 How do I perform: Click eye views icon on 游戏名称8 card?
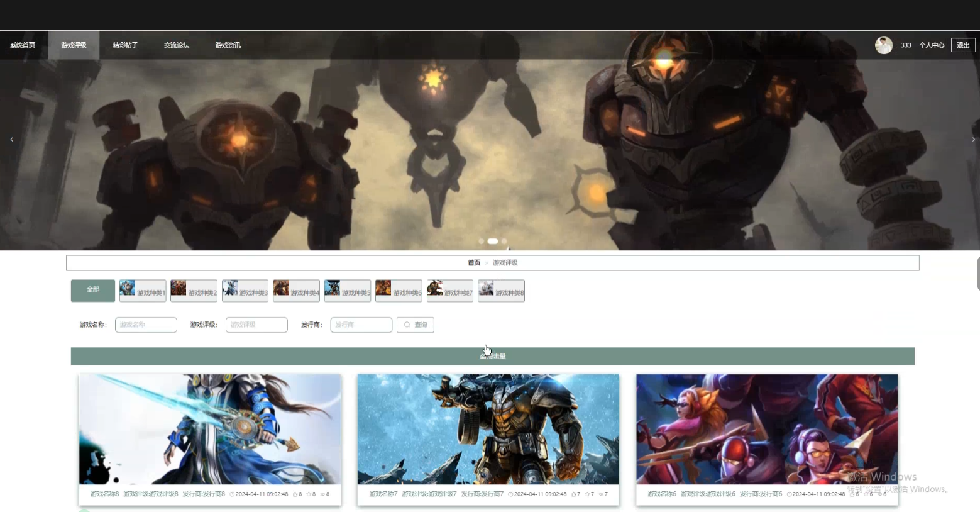(x=322, y=494)
